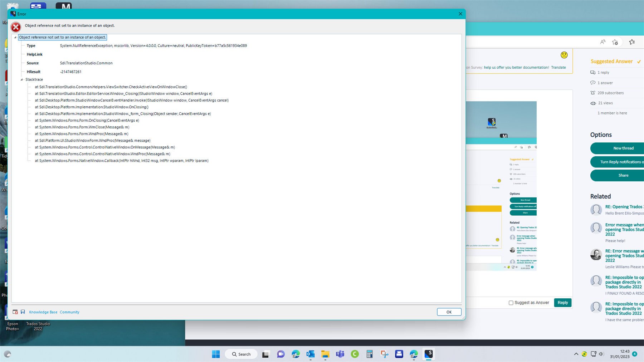This screenshot has height=362, width=644.
Task: Open the embedded screenshot thumbnail in the post
Action: (x=501, y=186)
